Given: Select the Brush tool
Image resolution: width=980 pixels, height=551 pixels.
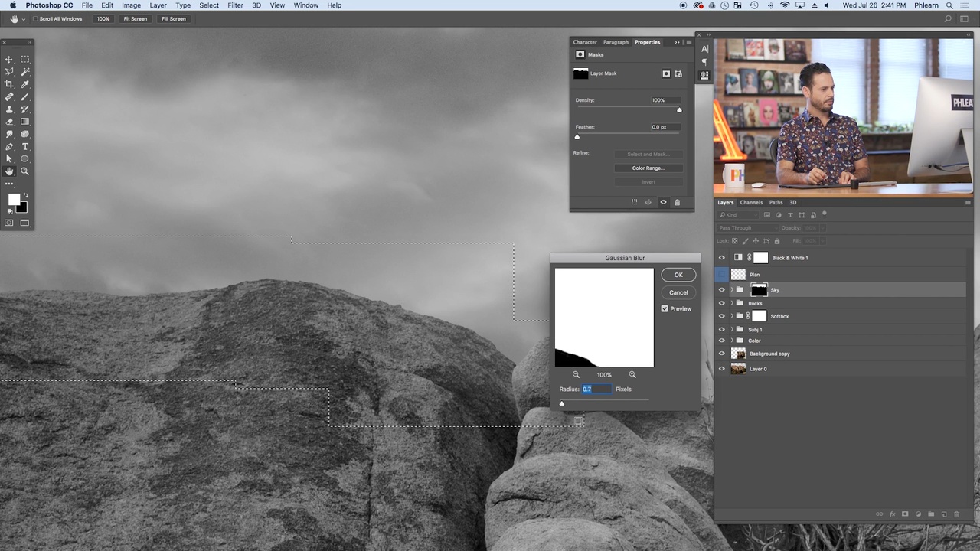Looking at the screenshot, I should tap(25, 96).
